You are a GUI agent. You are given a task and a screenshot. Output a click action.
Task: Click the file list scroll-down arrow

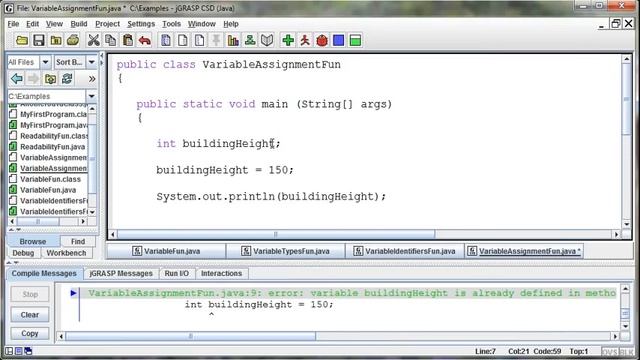pyautogui.click(x=92, y=212)
